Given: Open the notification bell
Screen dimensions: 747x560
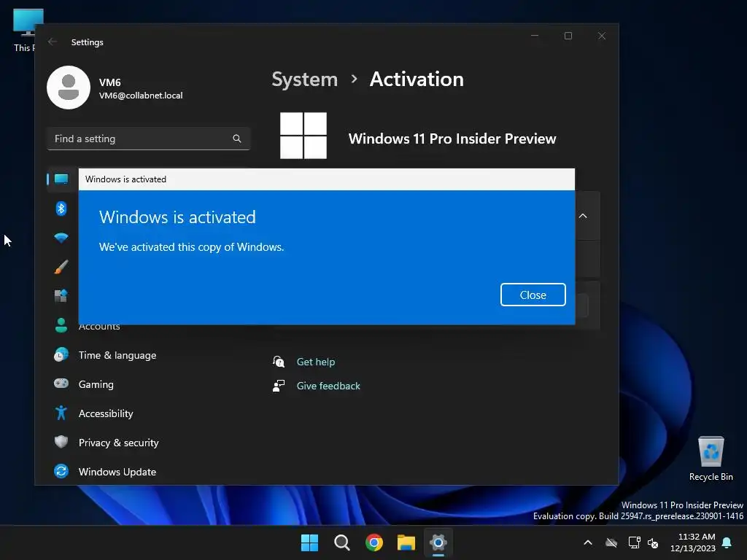Looking at the screenshot, I should tap(727, 542).
